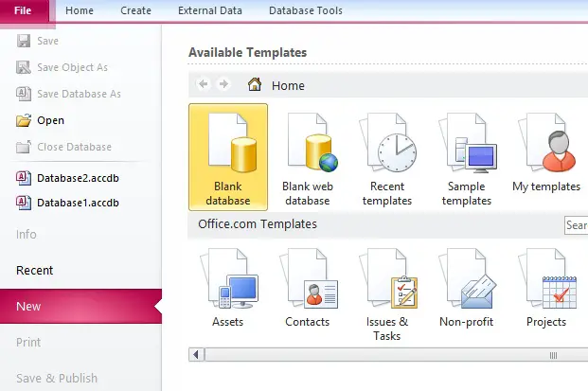Choose the Blank web database template

point(308,159)
